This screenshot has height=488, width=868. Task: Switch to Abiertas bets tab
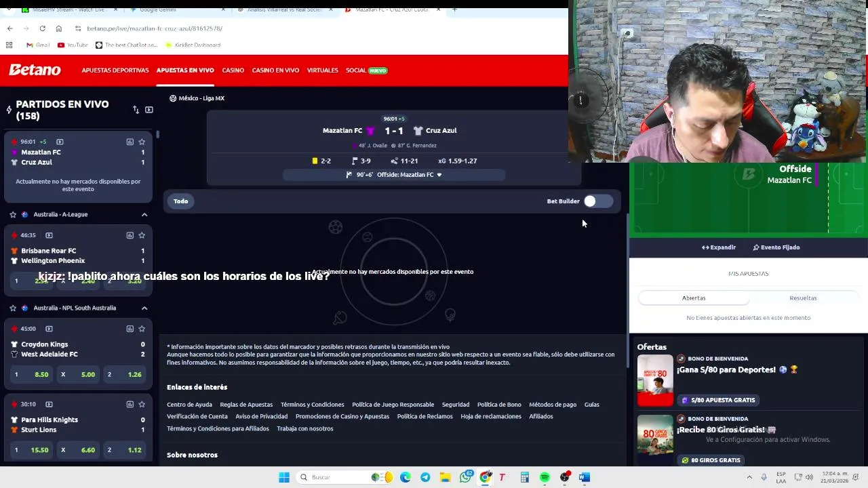coord(694,298)
